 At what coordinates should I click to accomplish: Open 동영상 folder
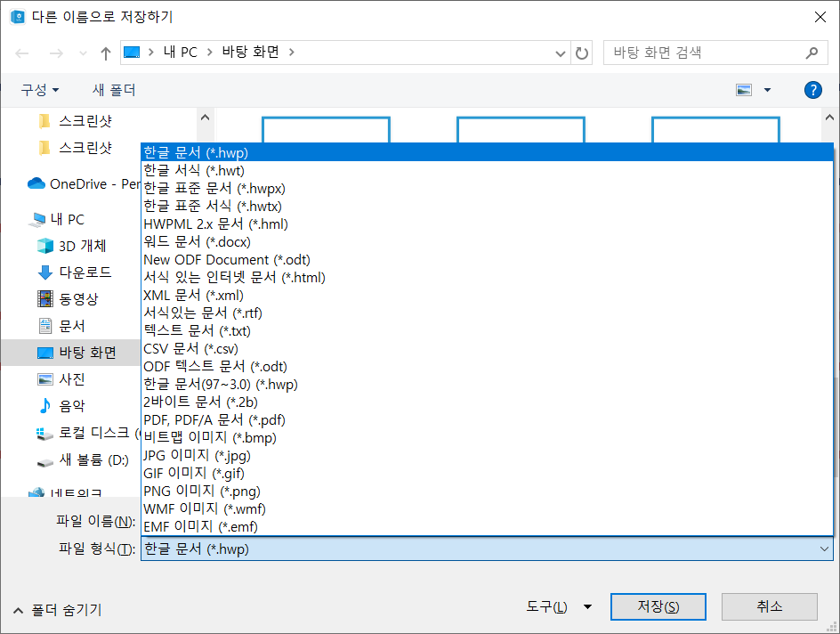pyautogui.click(x=68, y=299)
